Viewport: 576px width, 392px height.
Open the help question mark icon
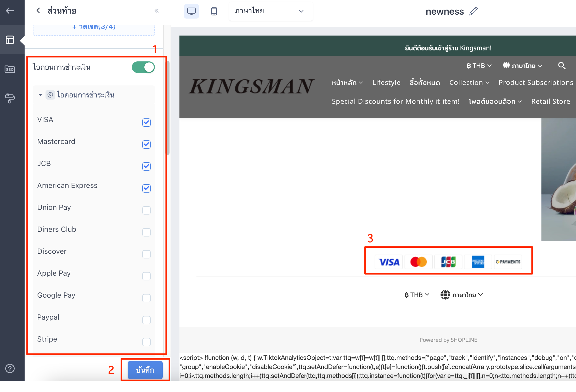10,368
